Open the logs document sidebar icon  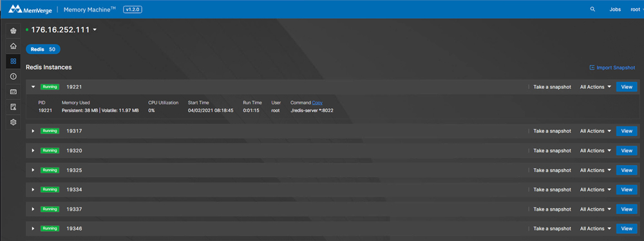coord(13,107)
